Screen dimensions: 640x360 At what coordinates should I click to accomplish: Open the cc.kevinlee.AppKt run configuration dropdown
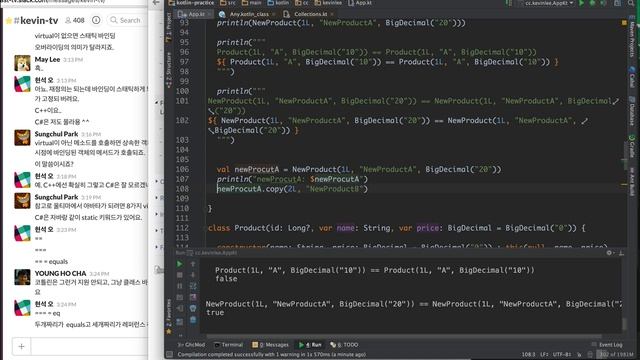pyautogui.click(x=546, y=3)
